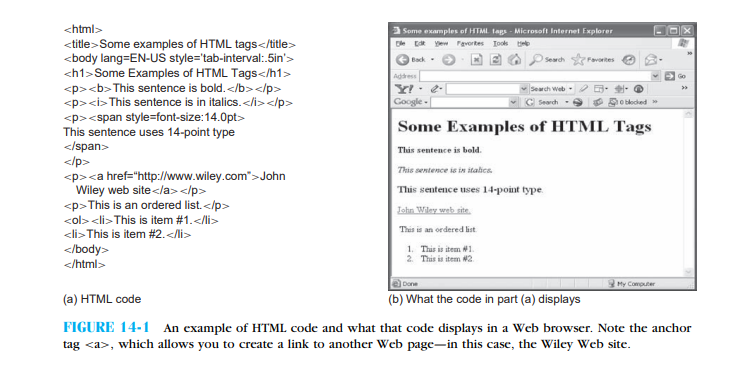Go to the Home page icon
Image resolution: width=736 pixels, height=366 pixels.
tap(514, 60)
